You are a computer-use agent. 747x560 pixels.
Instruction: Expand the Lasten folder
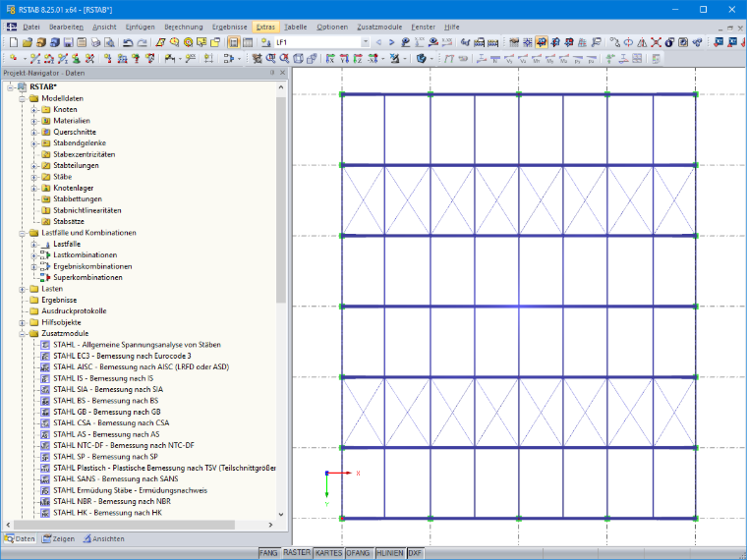22,289
